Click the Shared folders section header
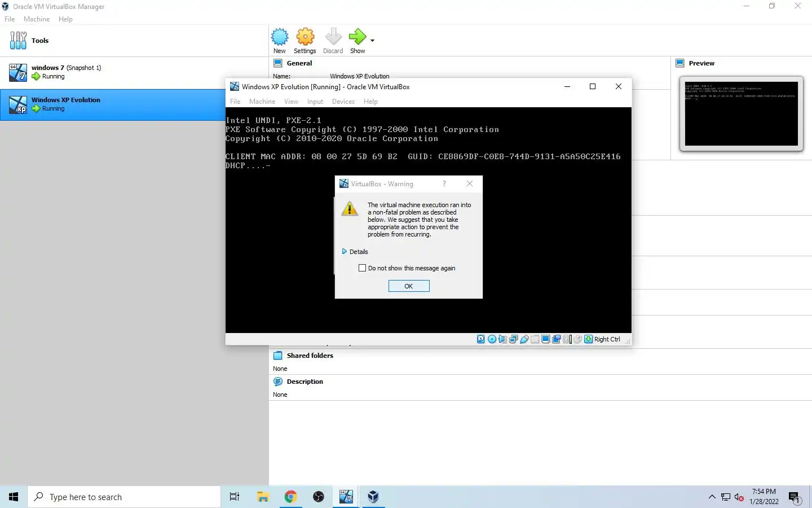Viewport: 812px width, 508px height. (x=310, y=356)
